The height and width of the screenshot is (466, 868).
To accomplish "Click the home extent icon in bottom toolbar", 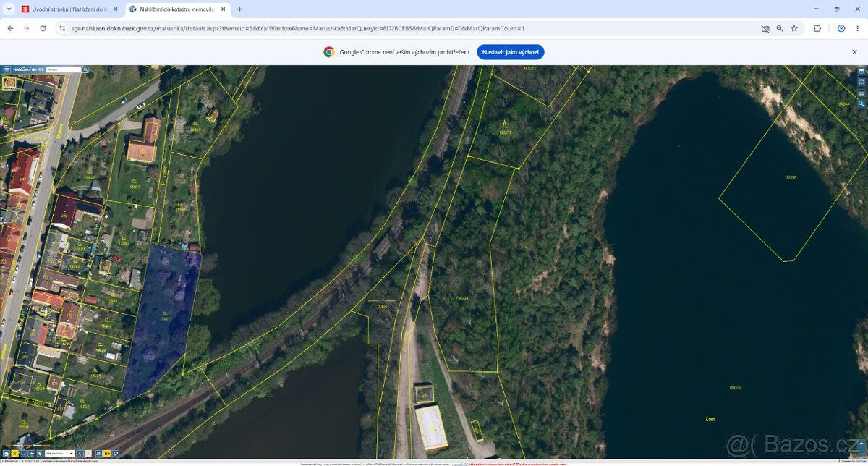I will (x=6, y=454).
